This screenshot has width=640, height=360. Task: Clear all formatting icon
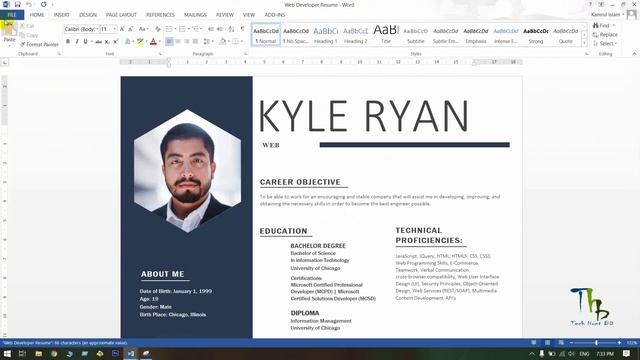[x=158, y=29]
